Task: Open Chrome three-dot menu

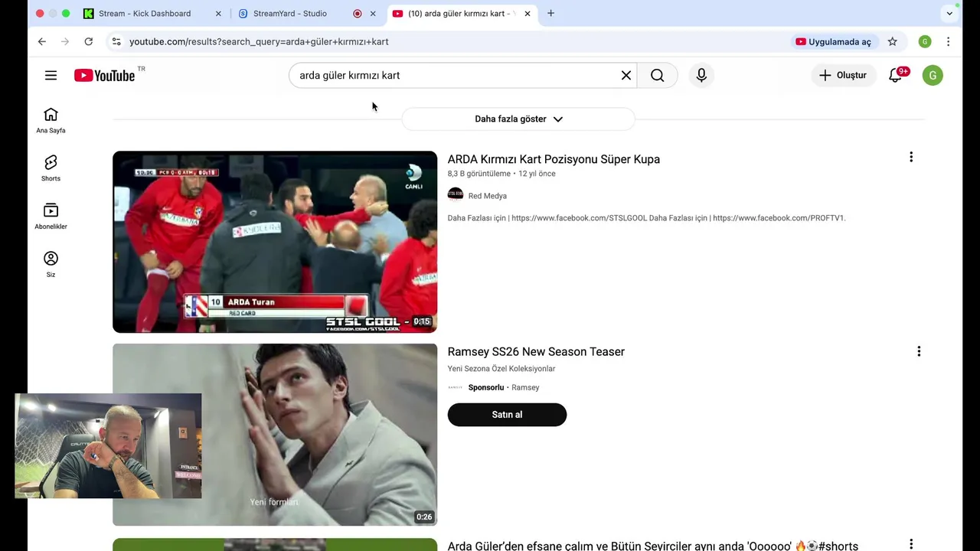Action: [948, 41]
